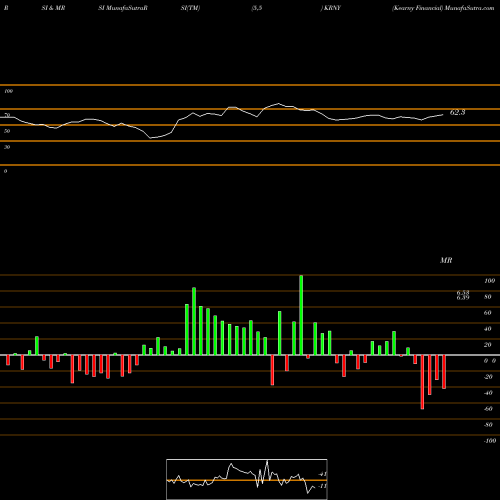Image resolution: width=500 pixels, height=500 pixels.
Task: Click the RSI axis label 50
Action: (x=7, y=131)
